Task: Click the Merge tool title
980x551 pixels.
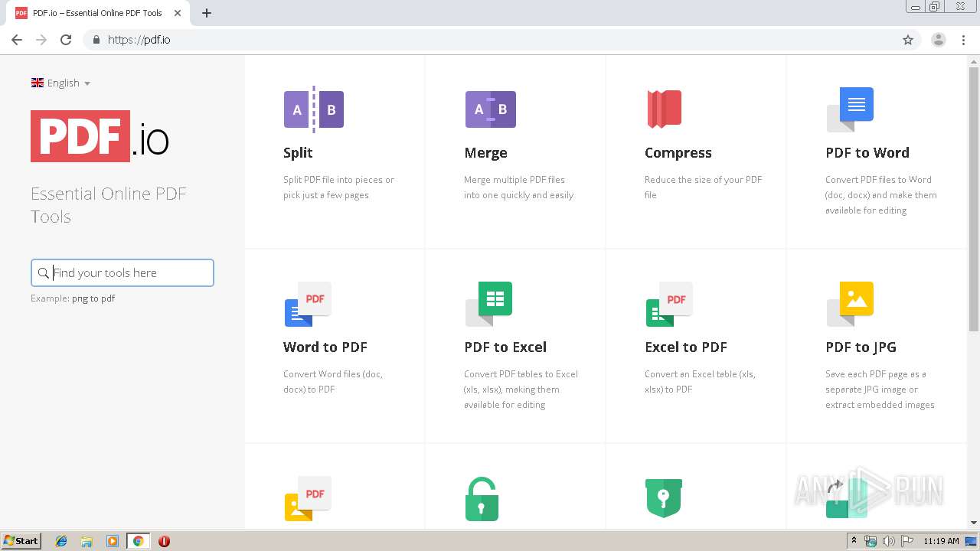Action: pyautogui.click(x=485, y=153)
